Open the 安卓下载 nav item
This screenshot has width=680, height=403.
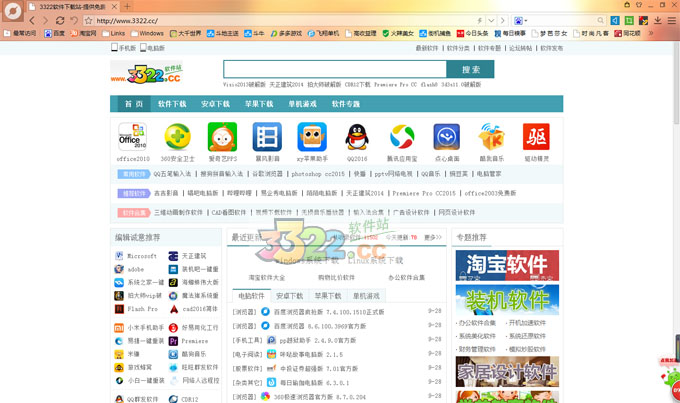click(216, 104)
